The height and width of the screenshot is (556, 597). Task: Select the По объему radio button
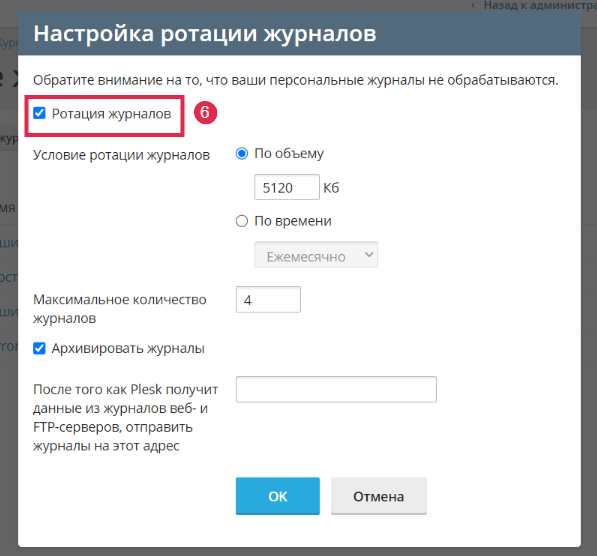point(242,154)
